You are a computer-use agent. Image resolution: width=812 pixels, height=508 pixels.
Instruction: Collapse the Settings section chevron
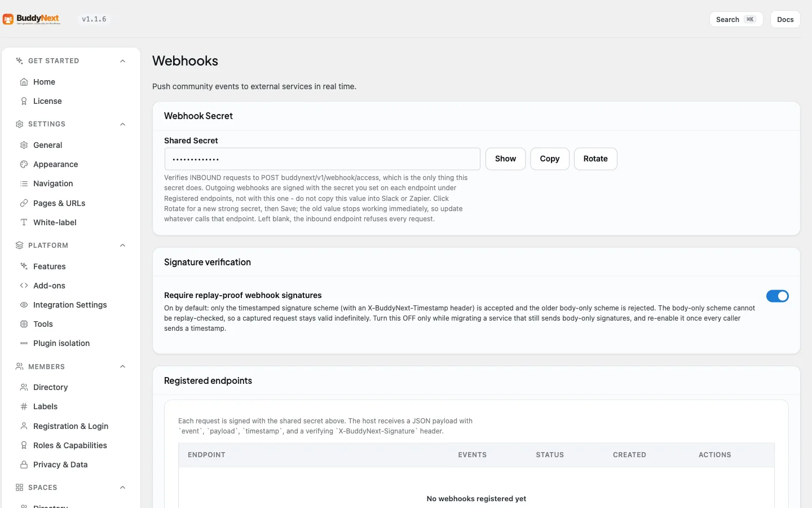coord(123,124)
